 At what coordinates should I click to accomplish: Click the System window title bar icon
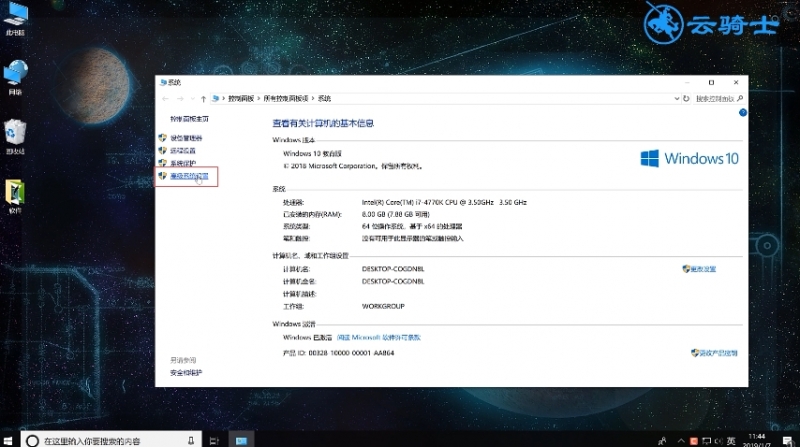[x=163, y=82]
